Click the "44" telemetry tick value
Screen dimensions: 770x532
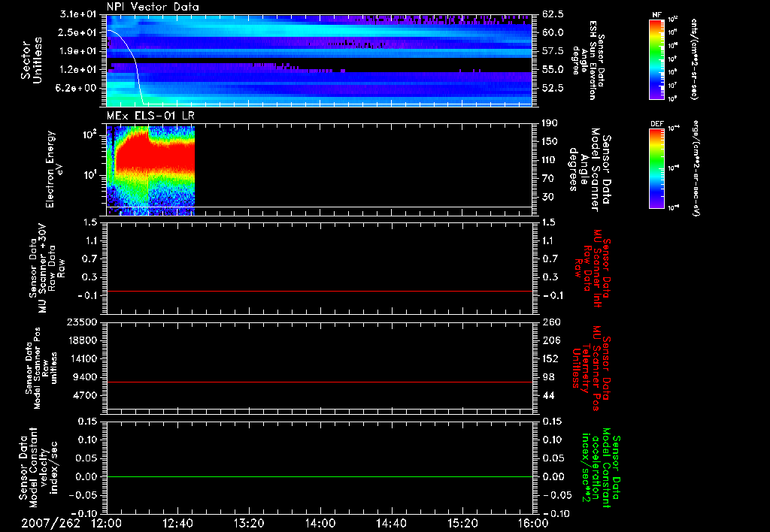(548, 395)
